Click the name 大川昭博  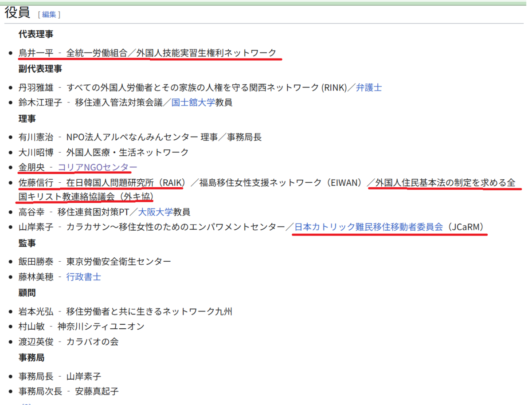pos(36,152)
